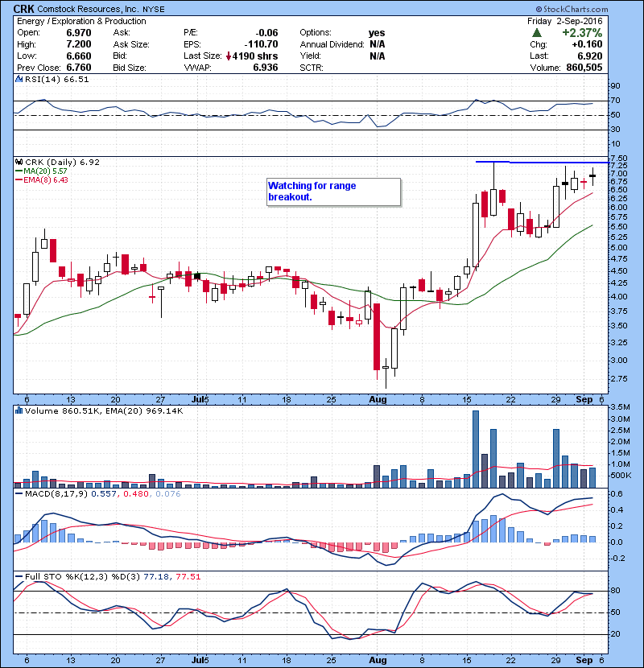Image resolution: width=644 pixels, height=668 pixels.
Task: Click the Annual Dividend N/A value
Action: 378,44
